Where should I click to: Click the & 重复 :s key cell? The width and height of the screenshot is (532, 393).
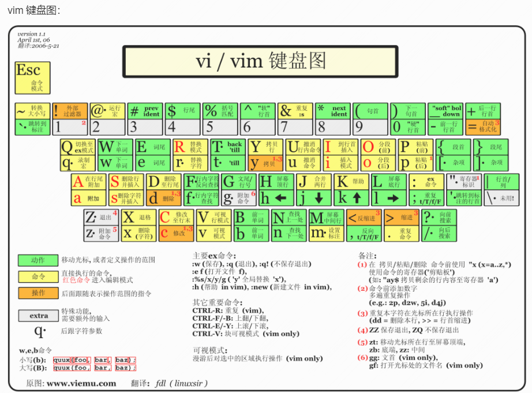(295, 111)
